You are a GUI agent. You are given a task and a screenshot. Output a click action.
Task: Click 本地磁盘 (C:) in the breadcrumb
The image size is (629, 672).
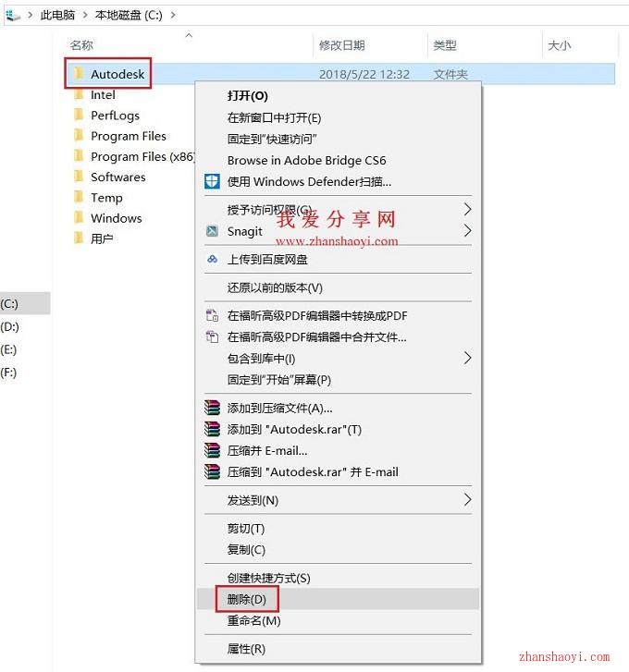coord(129,16)
